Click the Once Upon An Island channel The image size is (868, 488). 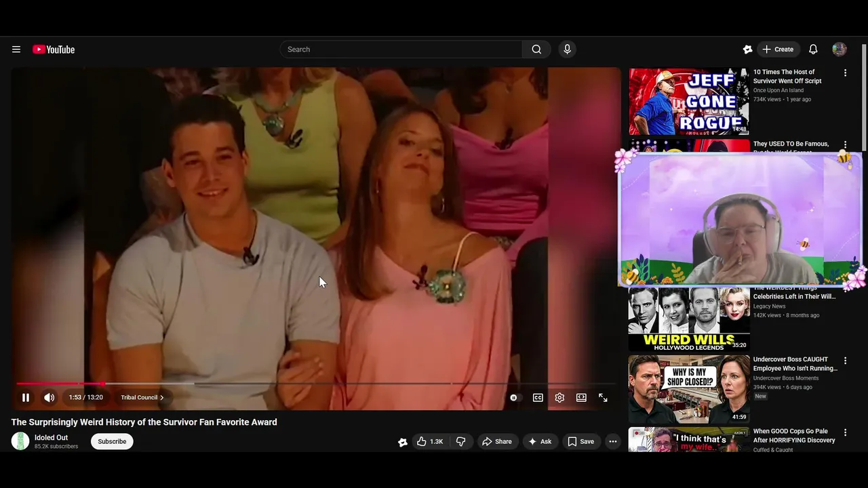778,90
